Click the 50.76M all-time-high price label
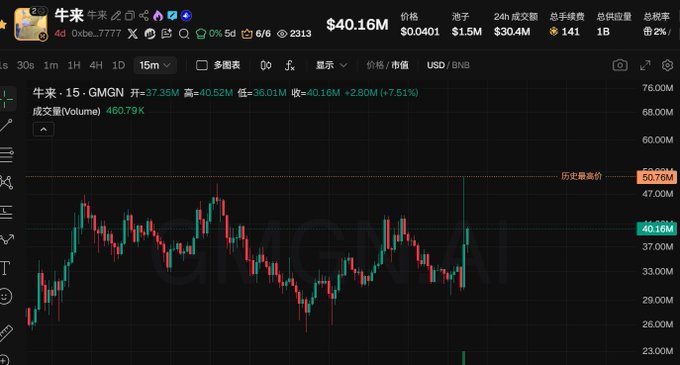The image size is (680, 365). [x=657, y=177]
